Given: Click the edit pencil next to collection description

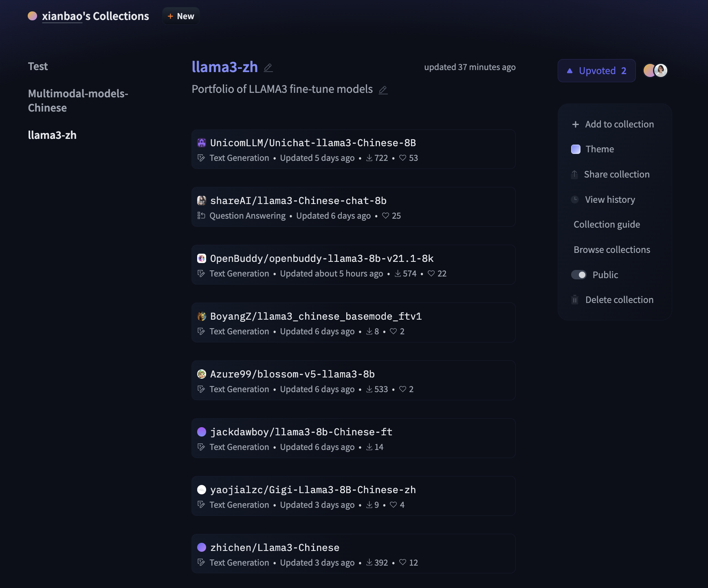Looking at the screenshot, I should [383, 90].
